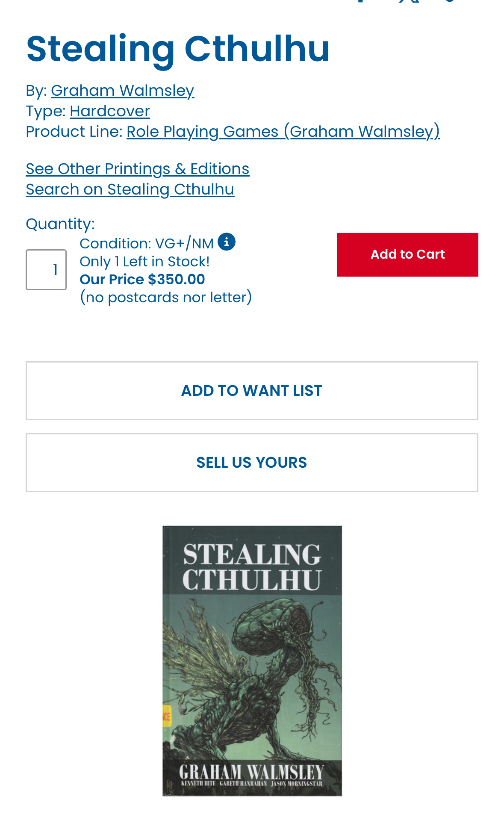Screen dimensions: 504x817
Task: Open author link Graham Walmsley
Action: coord(122,91)
